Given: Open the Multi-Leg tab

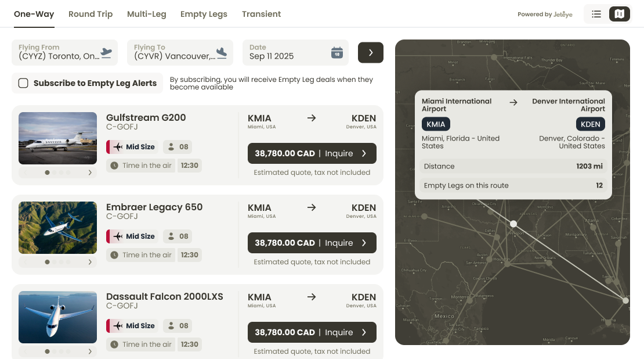Looking at the screenshot, I should pyautogui.click(x=147, y=14).
